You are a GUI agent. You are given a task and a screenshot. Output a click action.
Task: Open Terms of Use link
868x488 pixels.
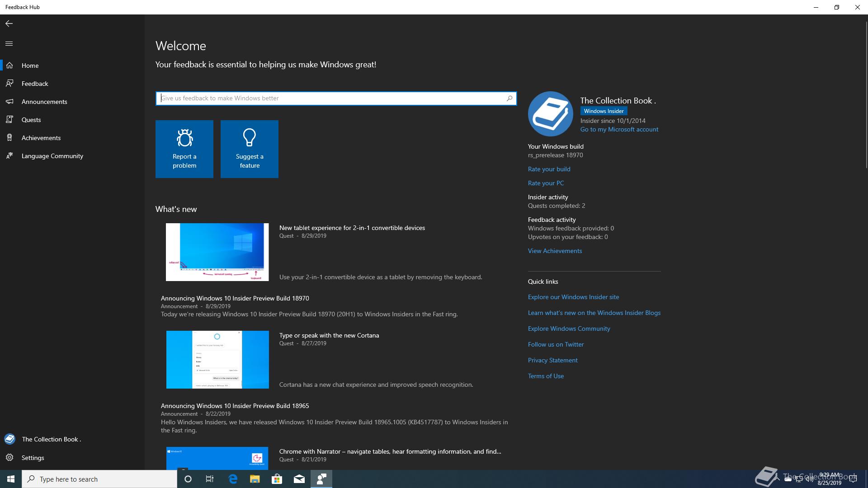pos(546,376)
